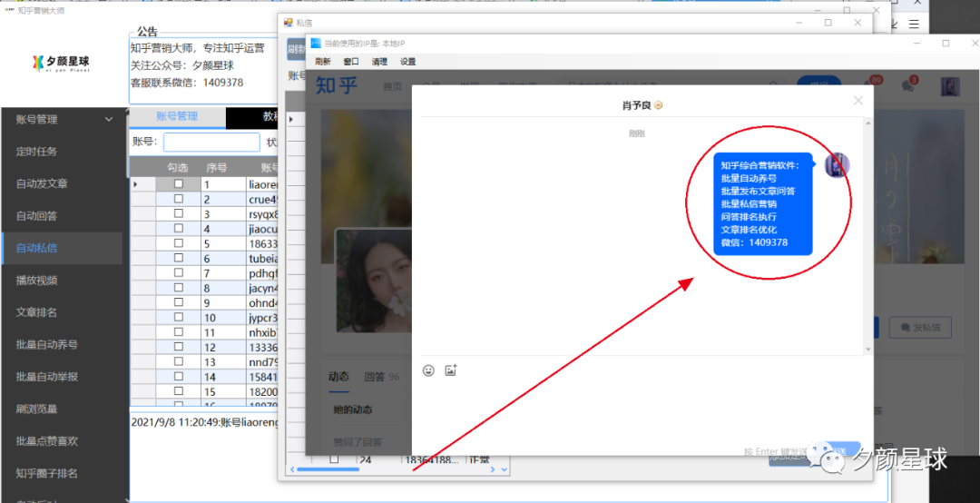The width and height of the screenshot is (980, 503).
Task: Click the blue marketing message bubble
Action: 763,204
